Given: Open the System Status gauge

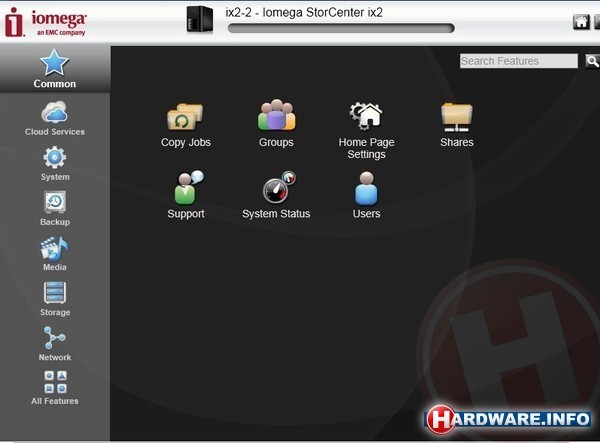Looking at the screenshot, I should 276,195.
